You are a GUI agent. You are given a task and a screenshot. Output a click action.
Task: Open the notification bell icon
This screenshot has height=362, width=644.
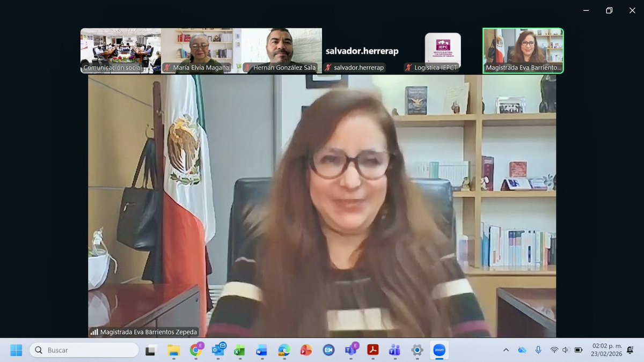[630, 350]
